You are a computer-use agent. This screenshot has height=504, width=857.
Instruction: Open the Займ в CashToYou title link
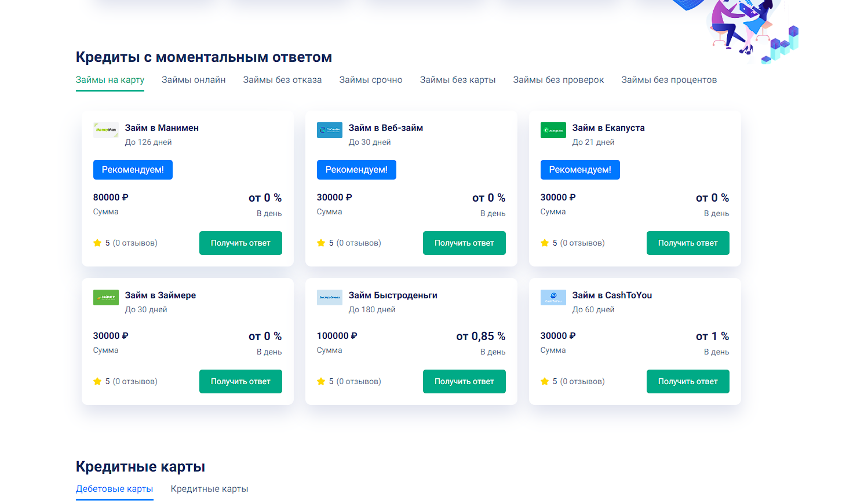(x=612, y=295)
